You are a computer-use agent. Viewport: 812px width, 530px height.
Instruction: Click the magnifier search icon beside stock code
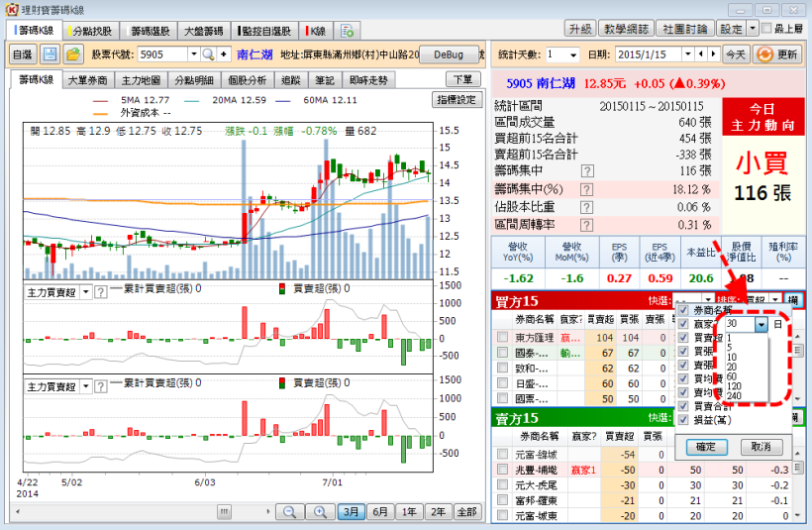[x=209, y=54]
